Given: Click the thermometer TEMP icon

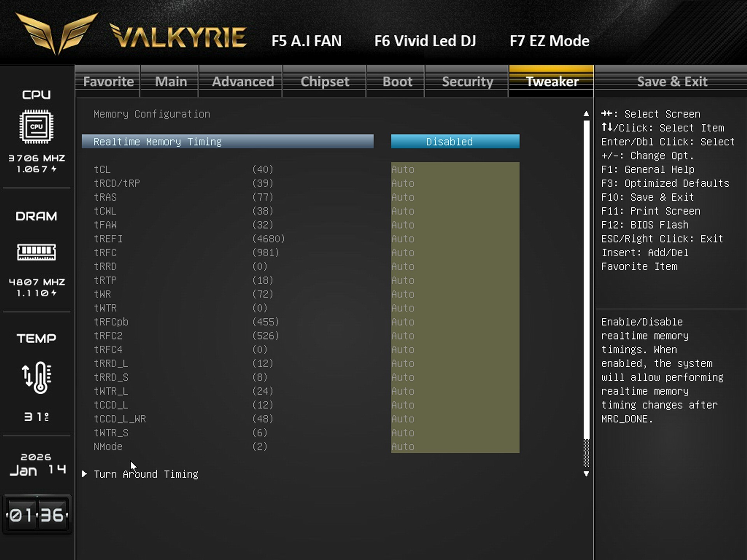Looking at the screenshot, I should pyautogui.click(x=36, y=377).
